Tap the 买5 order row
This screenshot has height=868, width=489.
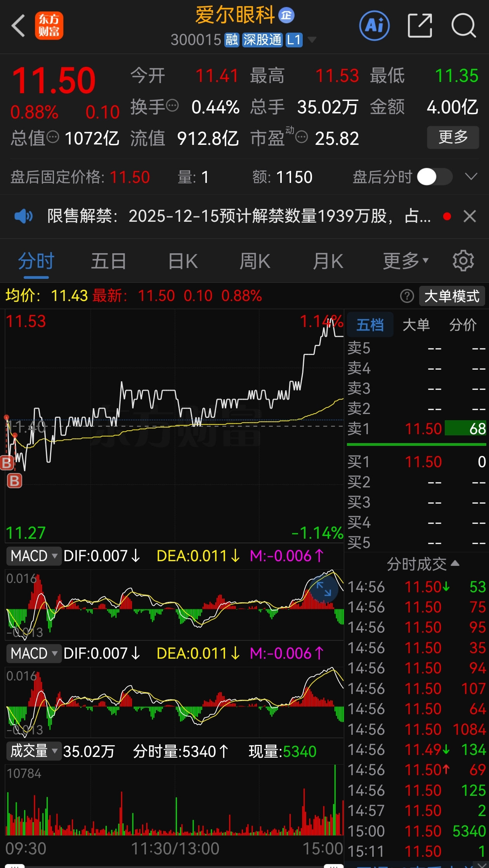(416, 543)
